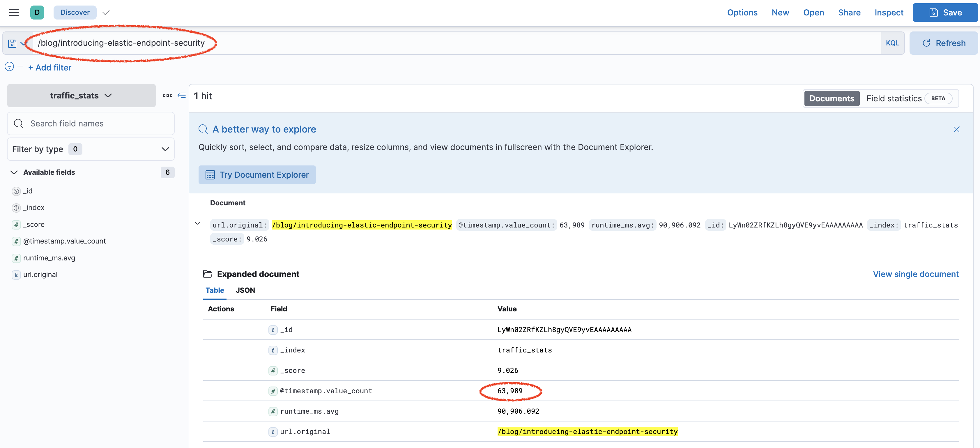Click the _score number icon in table
The height and width of the screenshot is (448, 980).
(273, 371)
